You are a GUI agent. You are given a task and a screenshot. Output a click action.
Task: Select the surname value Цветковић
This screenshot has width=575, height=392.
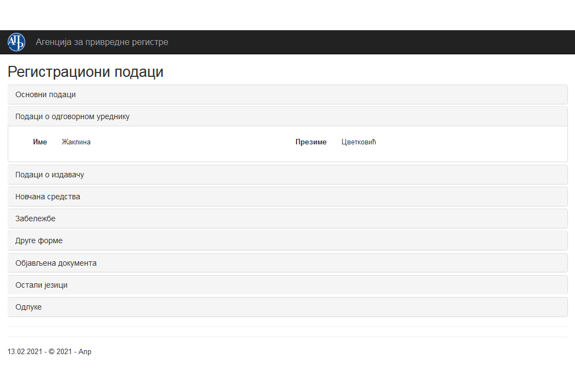(359, 142)
